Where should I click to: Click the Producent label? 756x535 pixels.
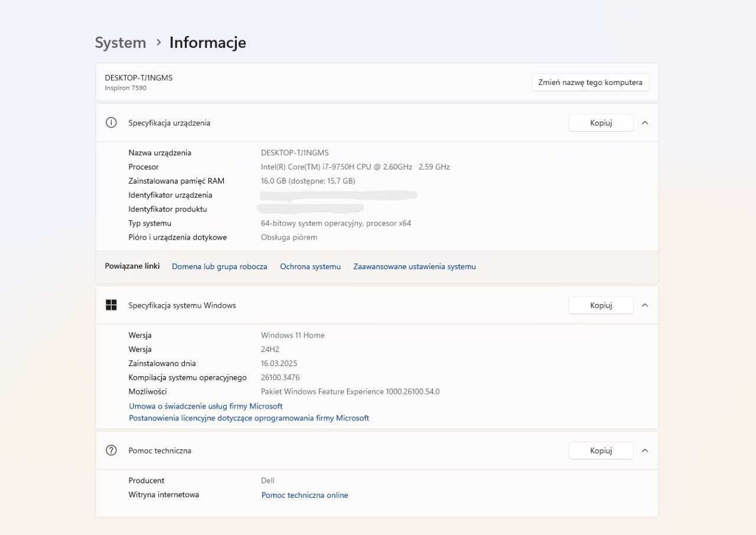[146, 481]
